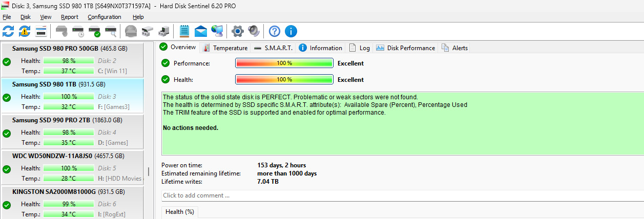The height and width of the screenshot is (219, 644).
Task: Click the blue Refresh arrows toolbar icon
Action: point(8,31)
